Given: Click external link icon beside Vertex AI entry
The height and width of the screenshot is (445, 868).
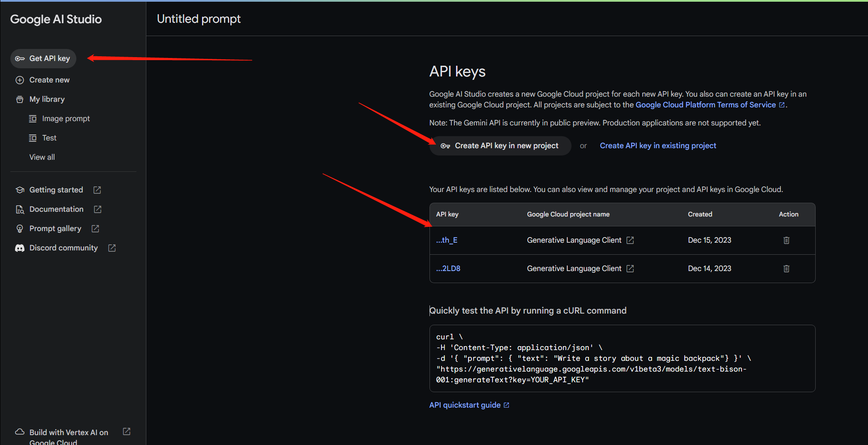Looking at the screenshot, I should pos(127,431).
